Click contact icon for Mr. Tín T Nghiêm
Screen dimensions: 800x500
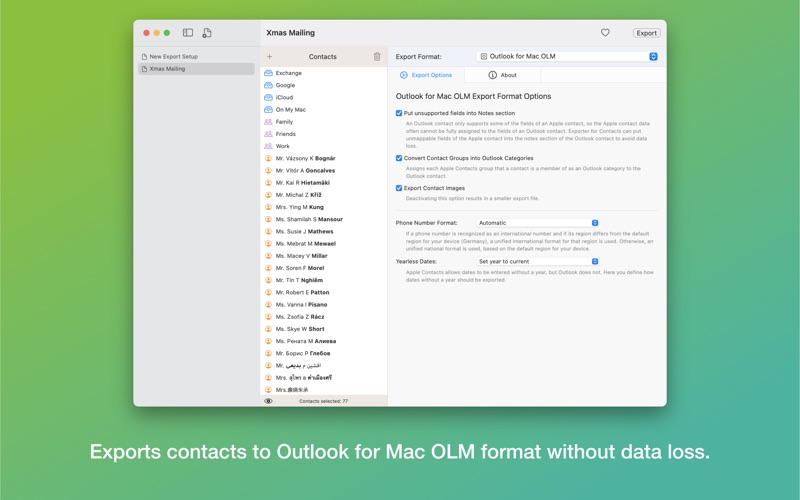tap(268, 280)
